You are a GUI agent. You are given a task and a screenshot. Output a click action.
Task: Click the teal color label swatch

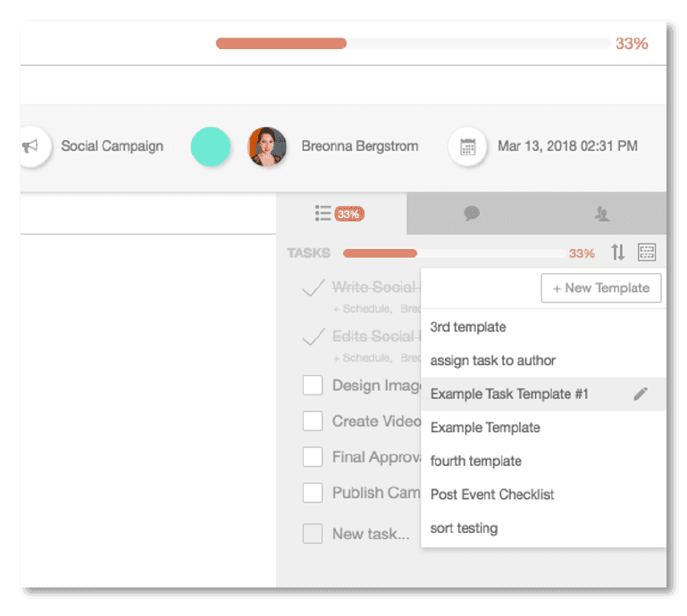point(211,146)
